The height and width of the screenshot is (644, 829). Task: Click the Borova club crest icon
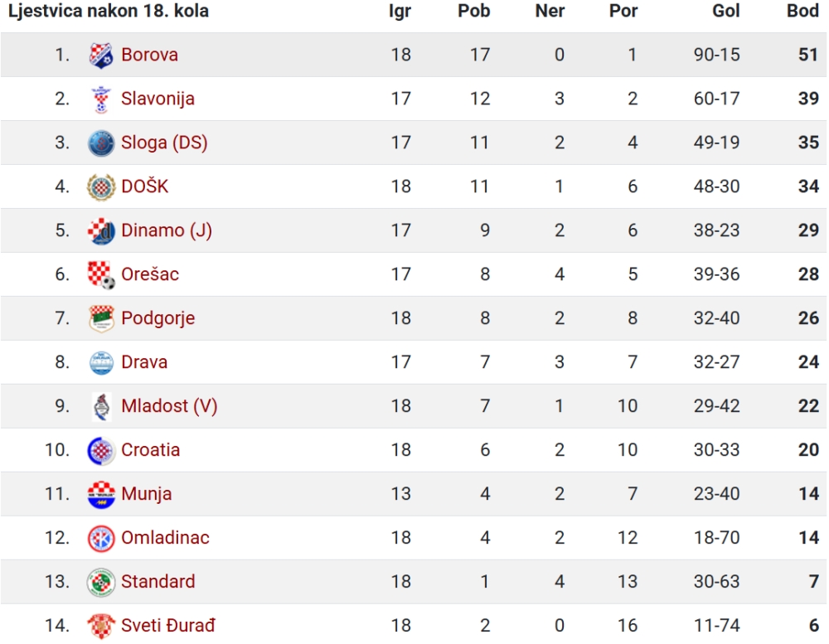(101, 55)
